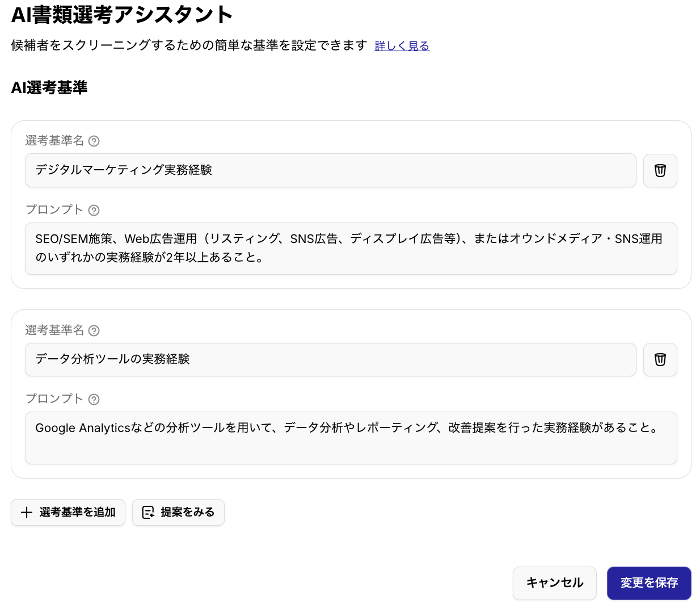The image size is (700, 612).
Task: Click help icon beside second プロンプト label
Action: pos(94,400)
